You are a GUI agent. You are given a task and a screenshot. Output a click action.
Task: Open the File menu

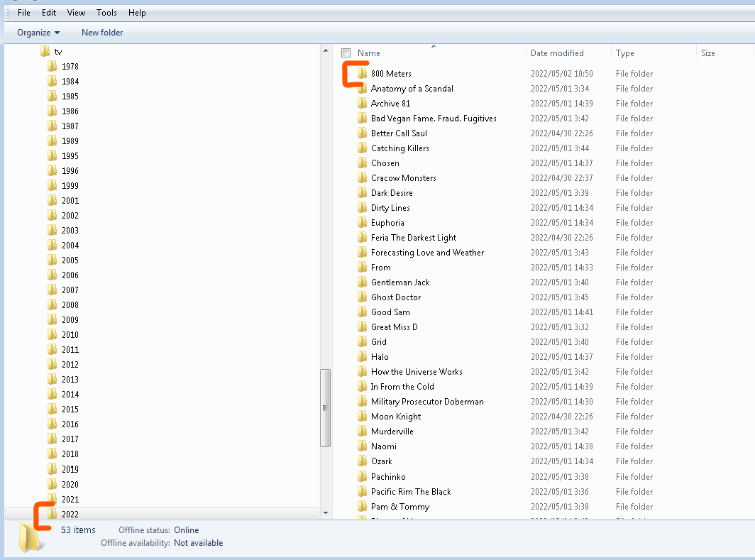pos(23,13)
